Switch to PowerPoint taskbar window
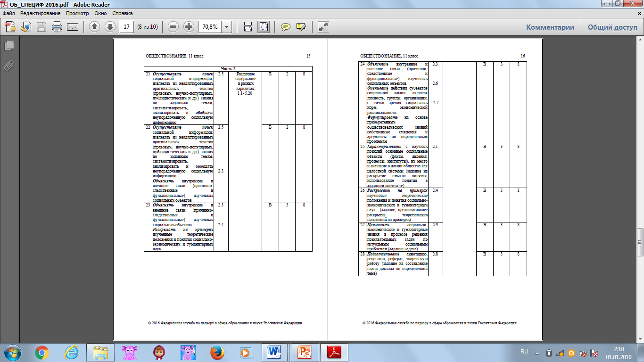This screenshot has height=362, width=644. 305,352
